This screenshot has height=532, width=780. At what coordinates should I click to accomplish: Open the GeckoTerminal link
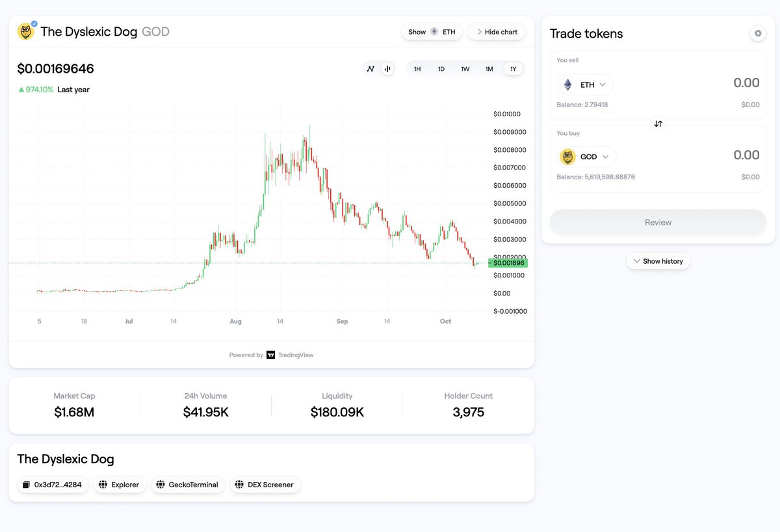click(x=188, y=485)
